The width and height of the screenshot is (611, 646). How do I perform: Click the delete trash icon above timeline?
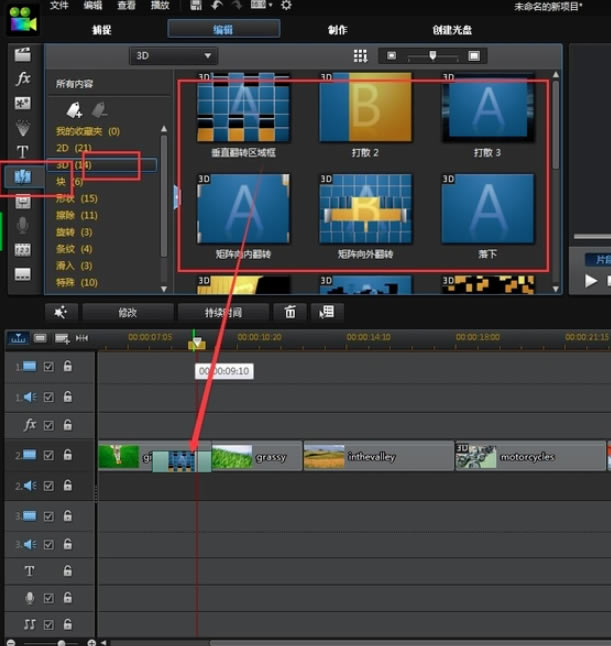tap(290, 312)
